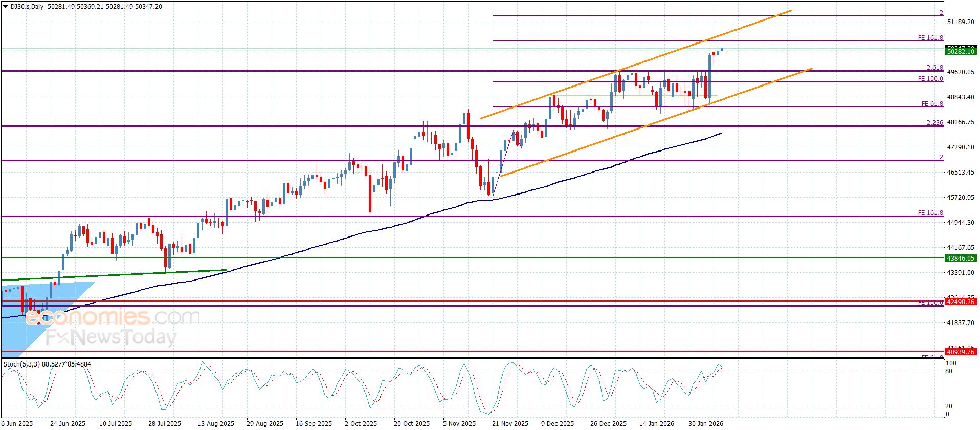
Task: Click the close value "50347.20" in header
Action: pos(147,7)
